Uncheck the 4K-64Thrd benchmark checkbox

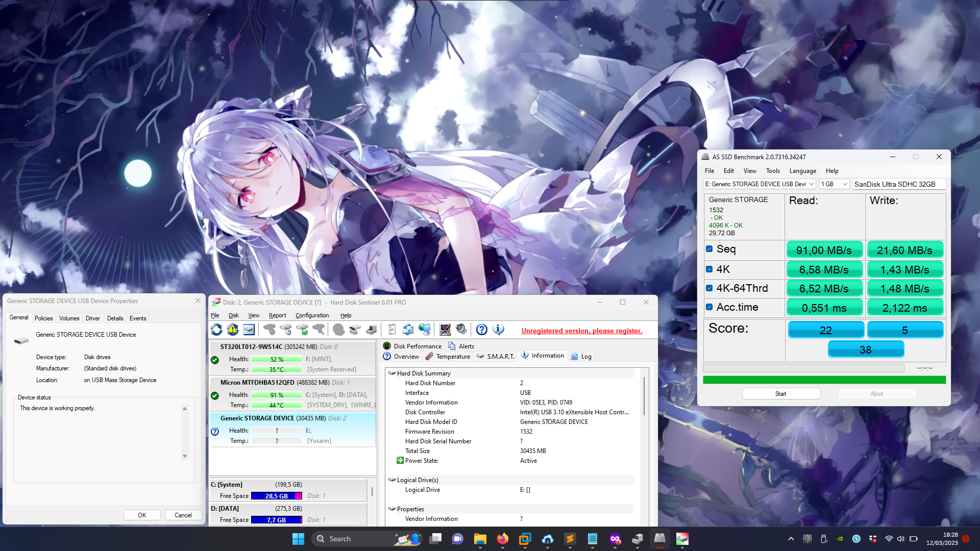[x=709, y=288]
